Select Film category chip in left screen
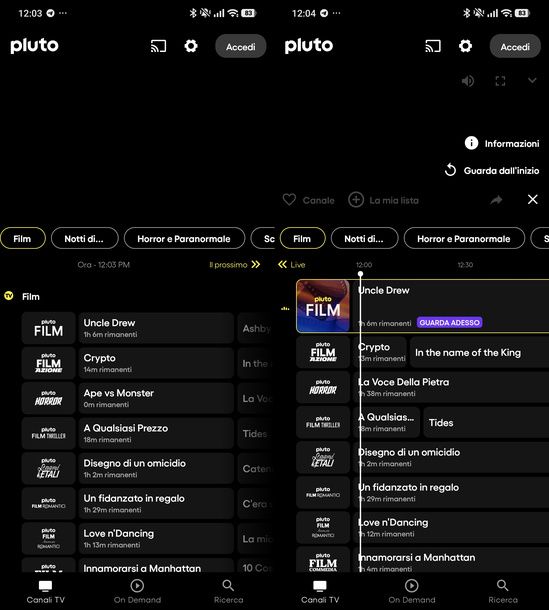The width and height of the screenshot is (549, 610). point(22,238)
